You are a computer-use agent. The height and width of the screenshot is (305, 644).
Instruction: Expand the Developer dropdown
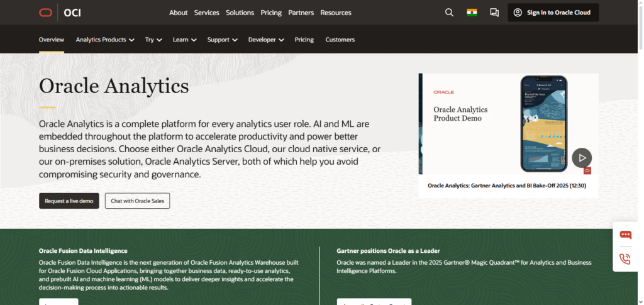(x=266, y=40)
